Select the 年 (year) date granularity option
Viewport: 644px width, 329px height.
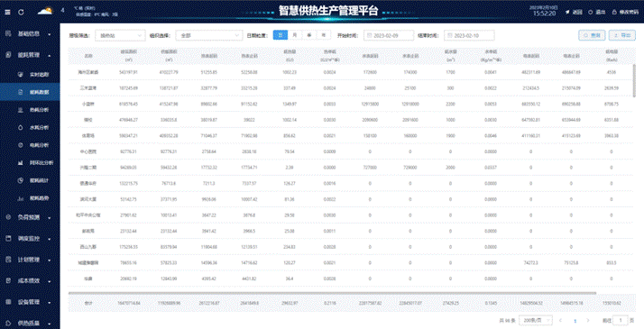(324, 35)
